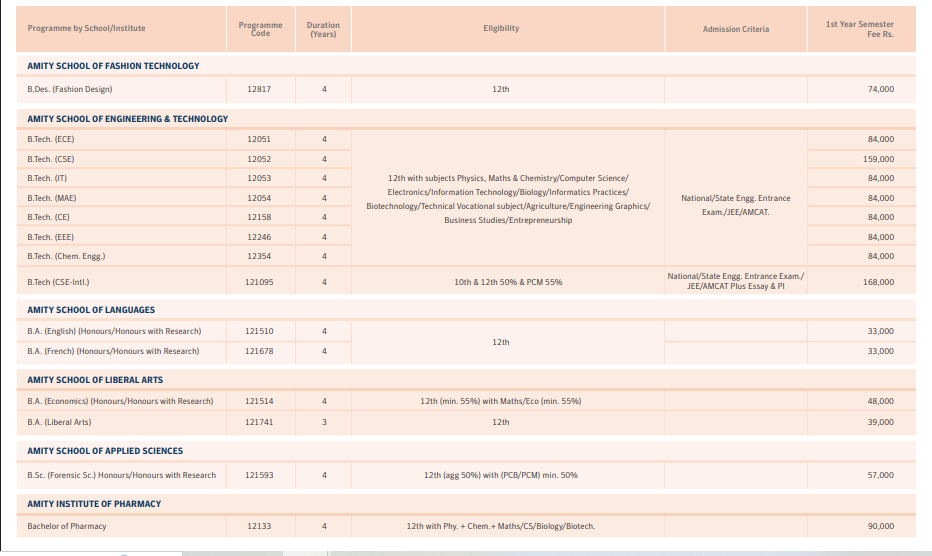Screen dimensions: 932x556
Task: Click programme code 121514
Action: pyautogui.click(x=259, y=401)
